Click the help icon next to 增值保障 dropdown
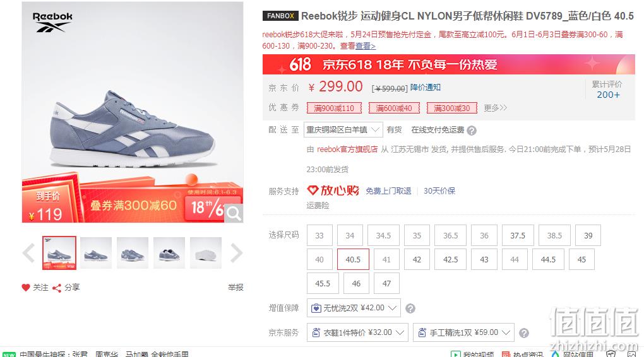This screenshot has height=357, width=644. coord(410,308)
